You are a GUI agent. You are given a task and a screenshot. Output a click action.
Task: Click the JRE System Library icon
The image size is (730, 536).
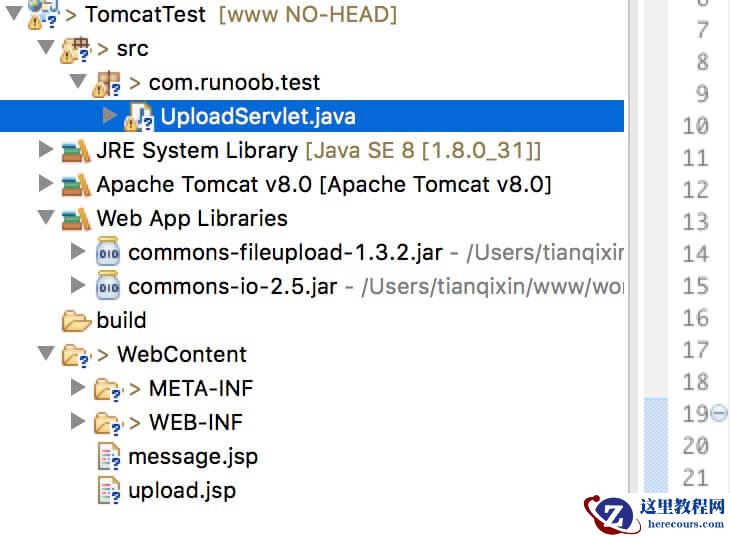point(75,151)
